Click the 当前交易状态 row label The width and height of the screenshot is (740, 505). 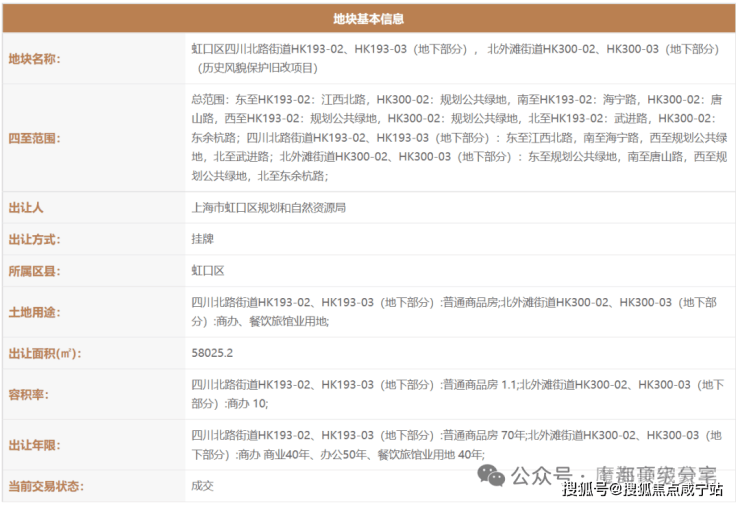coord(46,486)
